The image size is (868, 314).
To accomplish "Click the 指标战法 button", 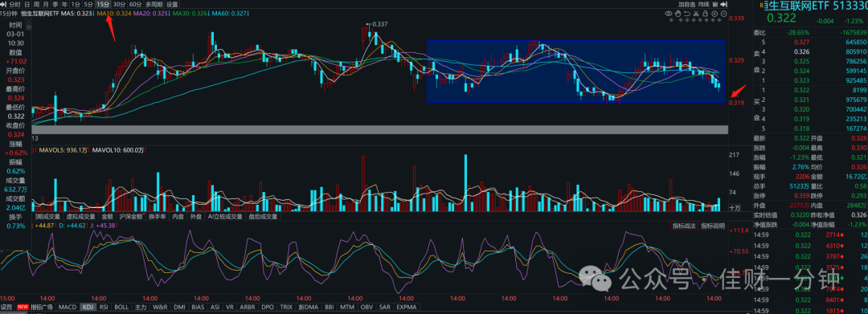I will 685,226.
